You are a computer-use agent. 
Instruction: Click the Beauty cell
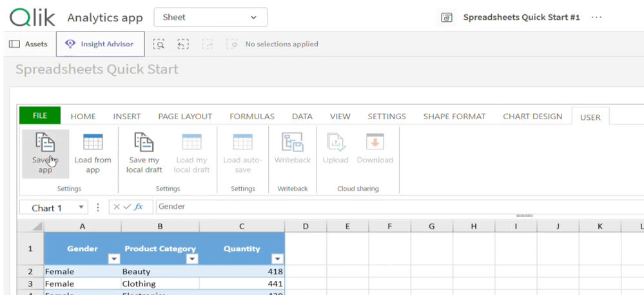160,271
